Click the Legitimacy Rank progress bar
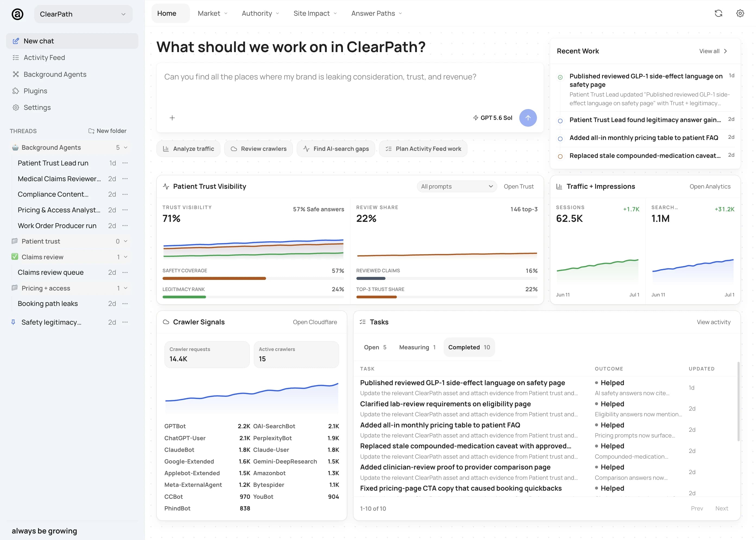Screen dimensions: 756x540 (253, 297)
